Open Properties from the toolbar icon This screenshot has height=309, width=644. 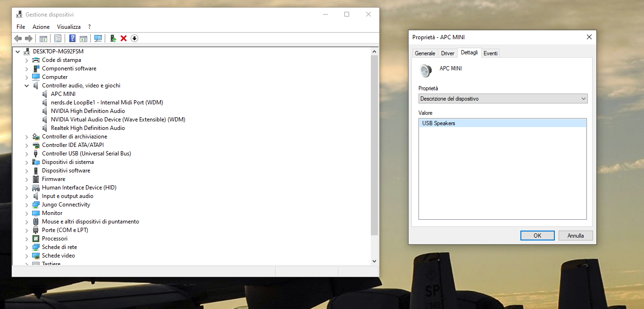(x=58, y=38)
